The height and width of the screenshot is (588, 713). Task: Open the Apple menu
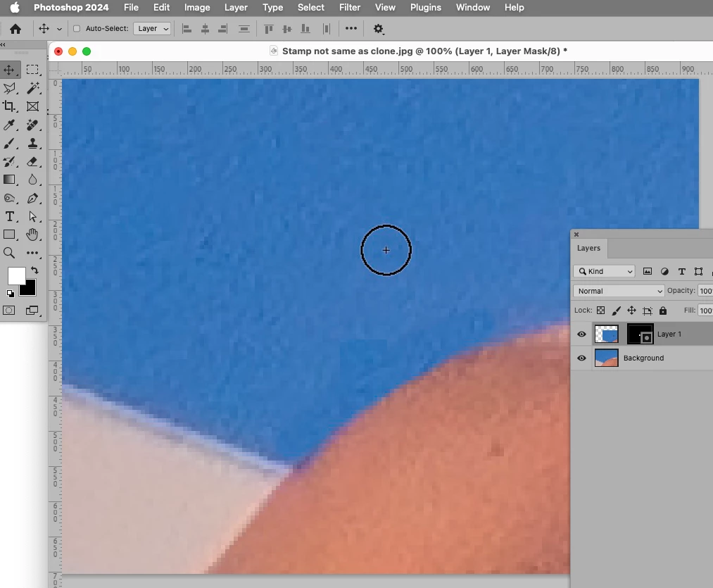(x=15, y=7)
